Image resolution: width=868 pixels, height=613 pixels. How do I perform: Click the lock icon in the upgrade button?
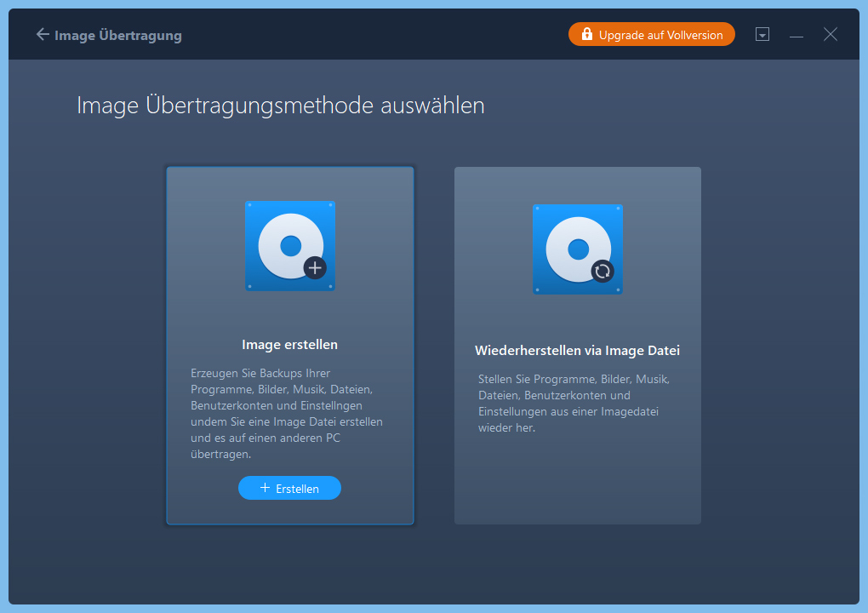point(586,35)
